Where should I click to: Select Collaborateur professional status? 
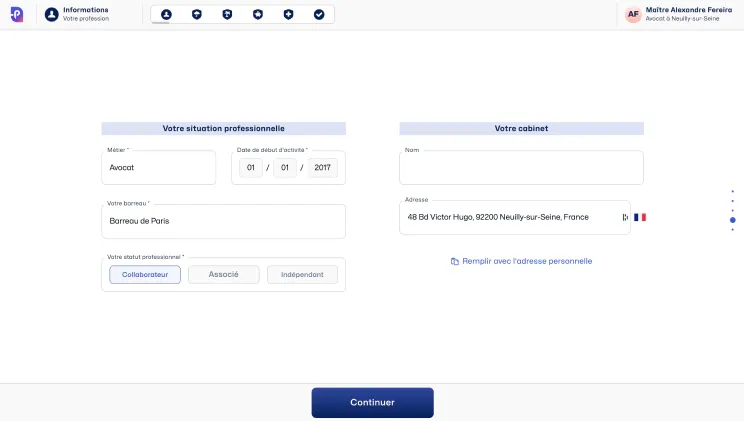pos(145,274)
